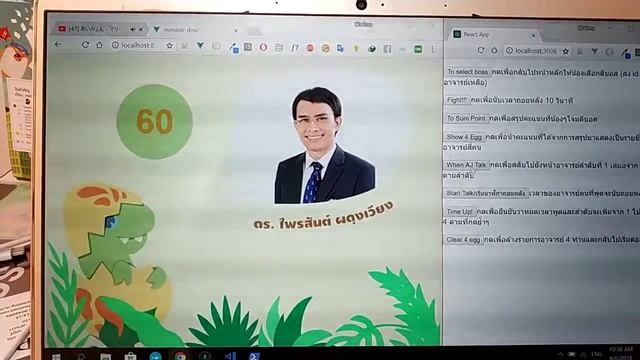Close the monster-dino tab
Screen dimensions: 640x360
click(236, 31)
